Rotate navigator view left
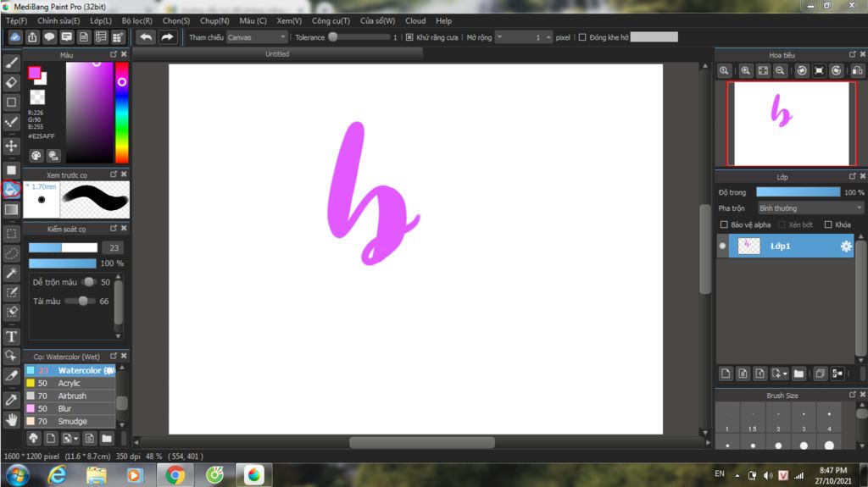868x487 pixels. pyautogui.click(x=802, y=70)
